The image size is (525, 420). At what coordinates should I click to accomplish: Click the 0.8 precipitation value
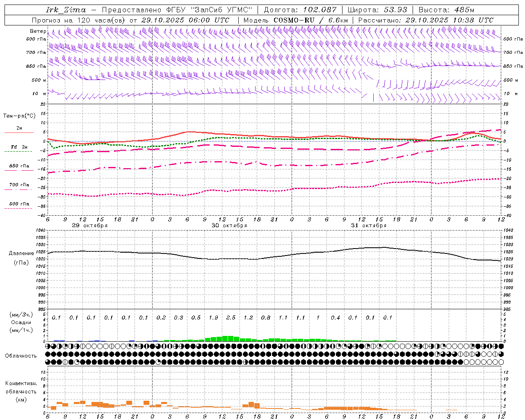pos(266,317)
